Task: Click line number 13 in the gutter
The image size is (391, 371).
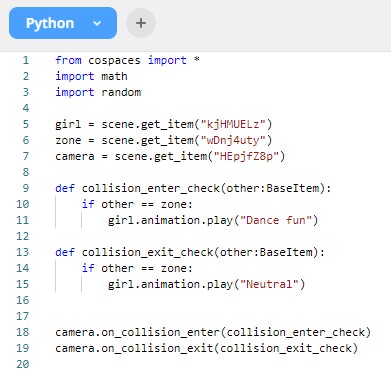Action: pyautogui.click(x=23, y=252)
